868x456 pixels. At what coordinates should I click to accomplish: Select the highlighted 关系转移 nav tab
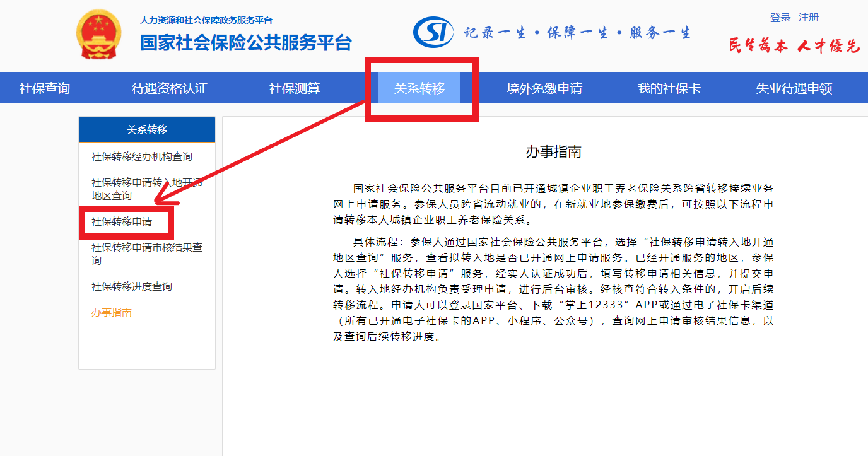click(x=419, y=88)
